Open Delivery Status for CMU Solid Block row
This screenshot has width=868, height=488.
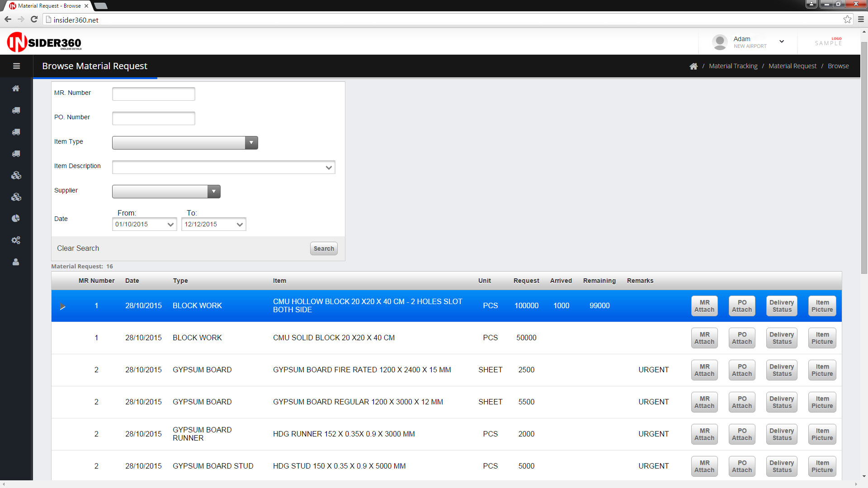pos(782,338)
